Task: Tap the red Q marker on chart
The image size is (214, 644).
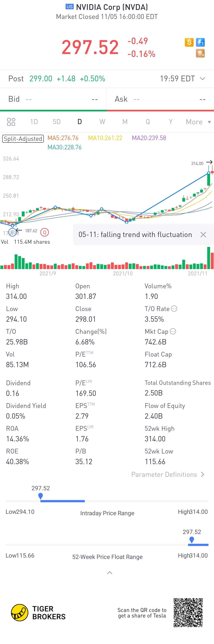Action: coord(45,232)
